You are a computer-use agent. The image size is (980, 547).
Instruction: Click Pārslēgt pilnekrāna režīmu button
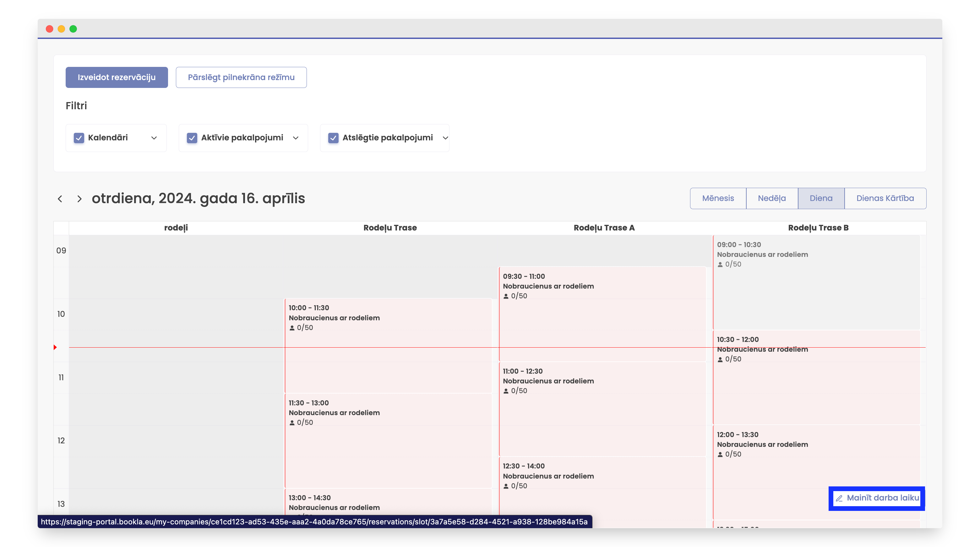pyautogui.click(x=241, y=77)
